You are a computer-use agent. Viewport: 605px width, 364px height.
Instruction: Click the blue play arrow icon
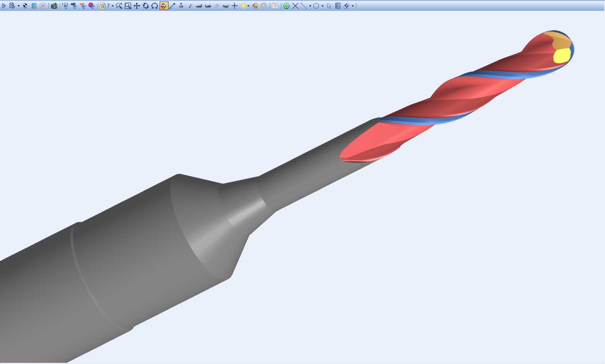4,6
